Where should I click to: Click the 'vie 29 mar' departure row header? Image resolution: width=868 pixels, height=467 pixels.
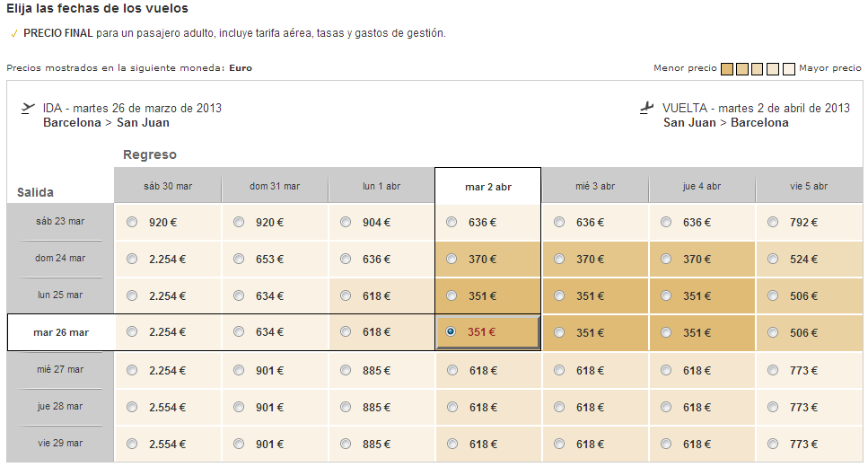point(61,443)
